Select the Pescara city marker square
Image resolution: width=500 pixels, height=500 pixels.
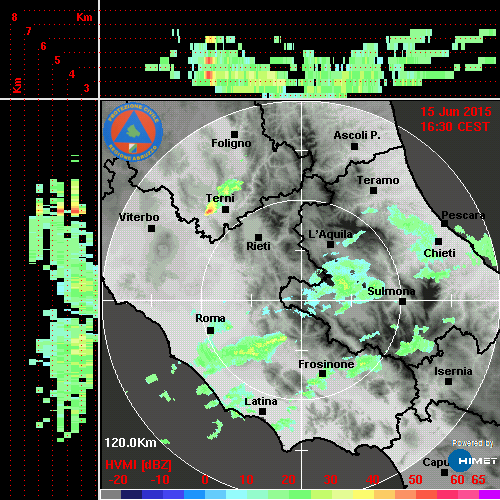pyautogui.click(x=444, y=223)
